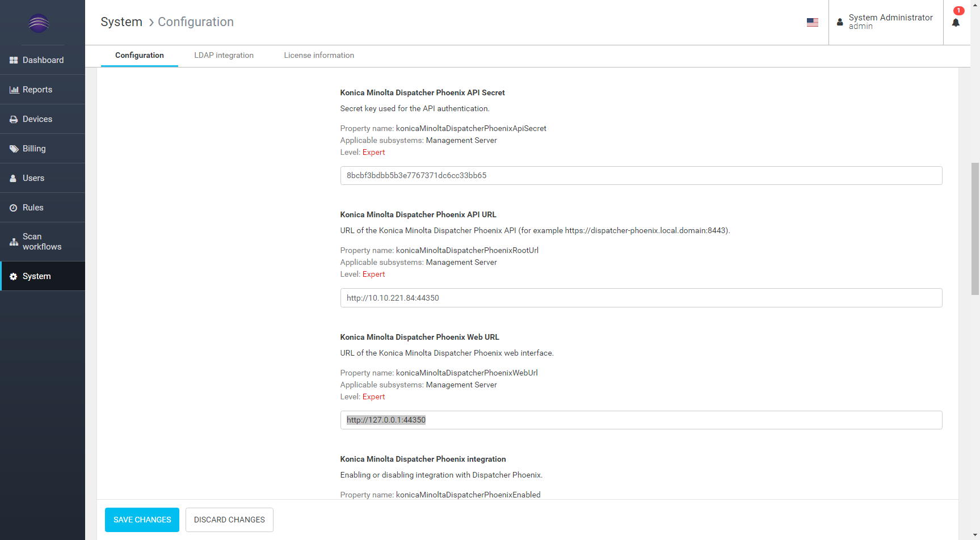Go to the Reports menu label
The width and height of the screenshot is (980, 540).
[37, 90]
